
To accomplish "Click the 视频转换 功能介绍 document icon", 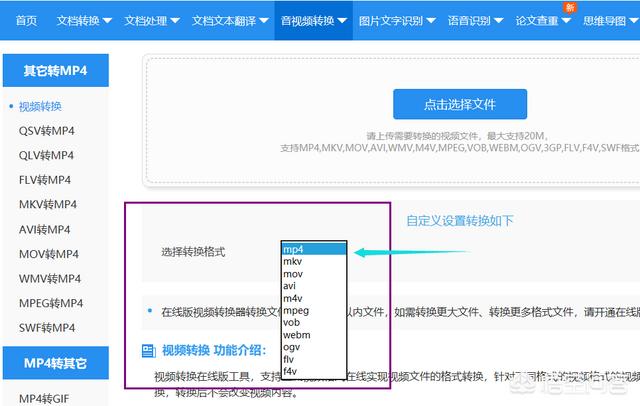I will 148,352.
